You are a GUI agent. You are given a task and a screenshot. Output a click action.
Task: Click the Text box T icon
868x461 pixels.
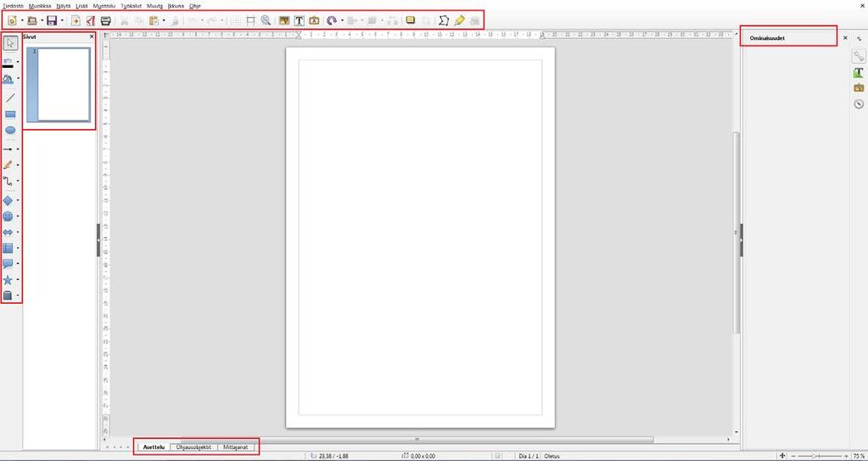click(x=300, y=20)
